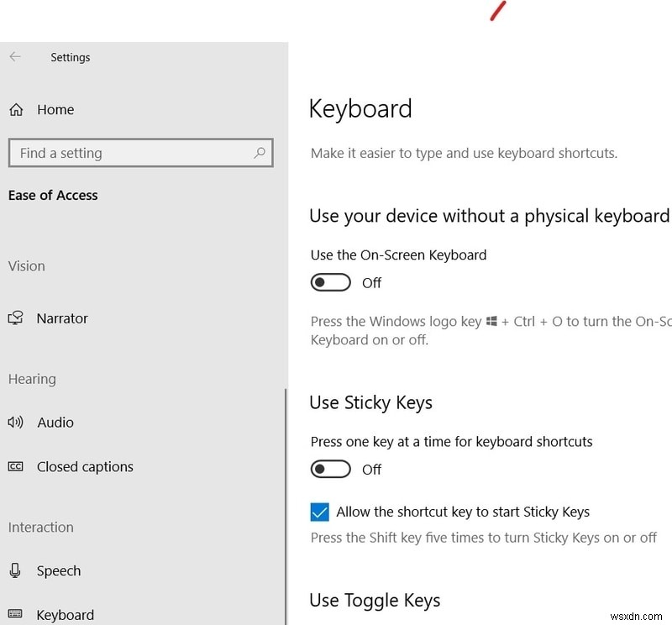Uncheck allow shortcut key to start Sticky Keys
Image resolution: width=672 pixels, height=625 pixels.
pyautogui.click(x=320, y=512)
